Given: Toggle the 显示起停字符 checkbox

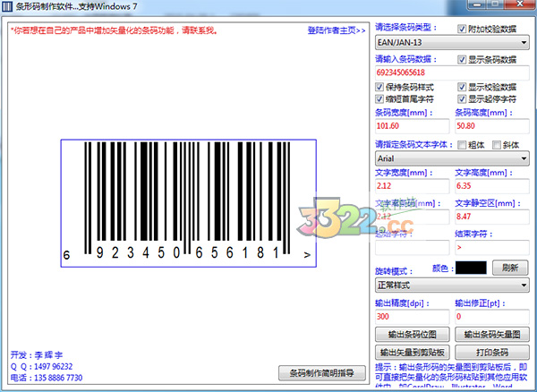Looking at the screenshot, I should (462, 99).
